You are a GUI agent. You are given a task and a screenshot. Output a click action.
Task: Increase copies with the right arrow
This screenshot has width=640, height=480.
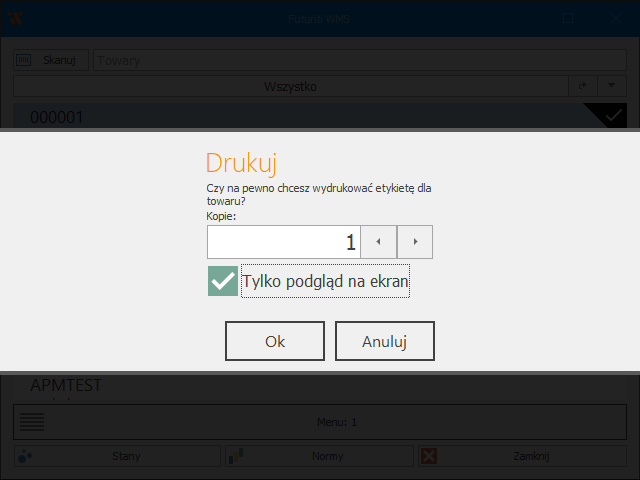(415, 242)
